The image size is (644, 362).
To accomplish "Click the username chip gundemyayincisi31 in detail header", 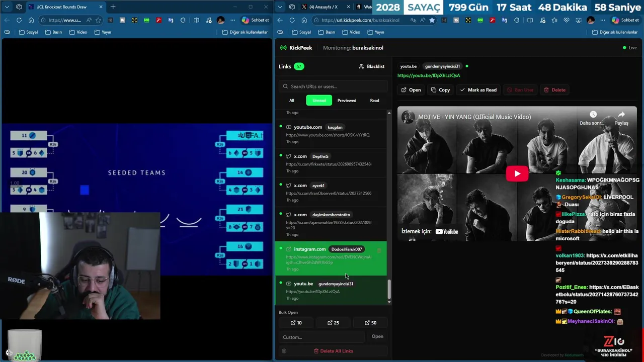I will [442, 66].
